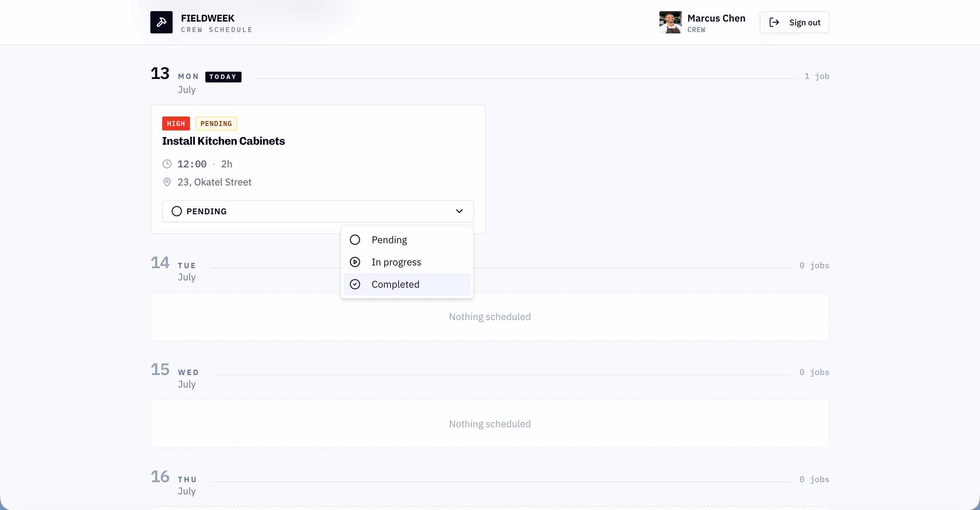Click the status dropdown chevron arrow

(459, 211)
